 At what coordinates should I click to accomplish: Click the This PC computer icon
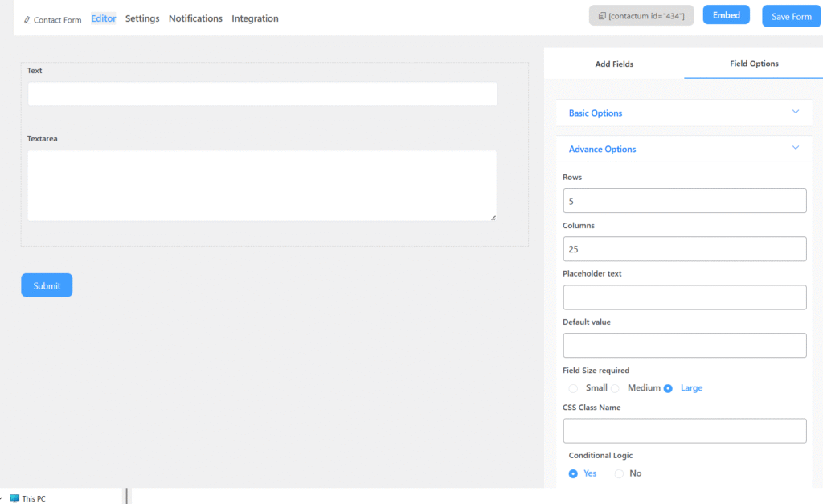coord(14,498)
